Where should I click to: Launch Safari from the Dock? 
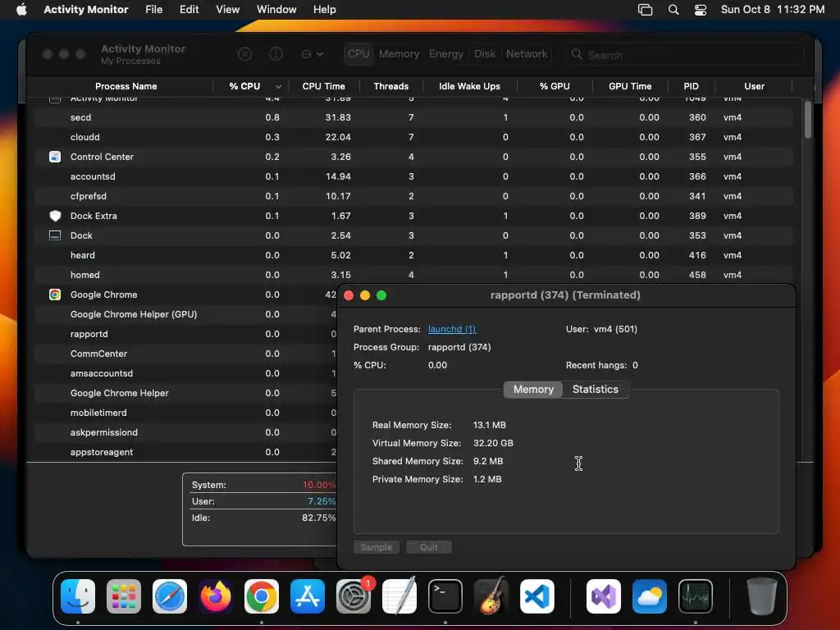(170, 596)
